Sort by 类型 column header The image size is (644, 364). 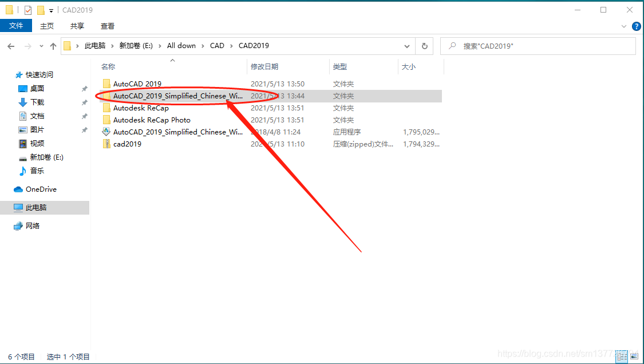tap(339, 66)
